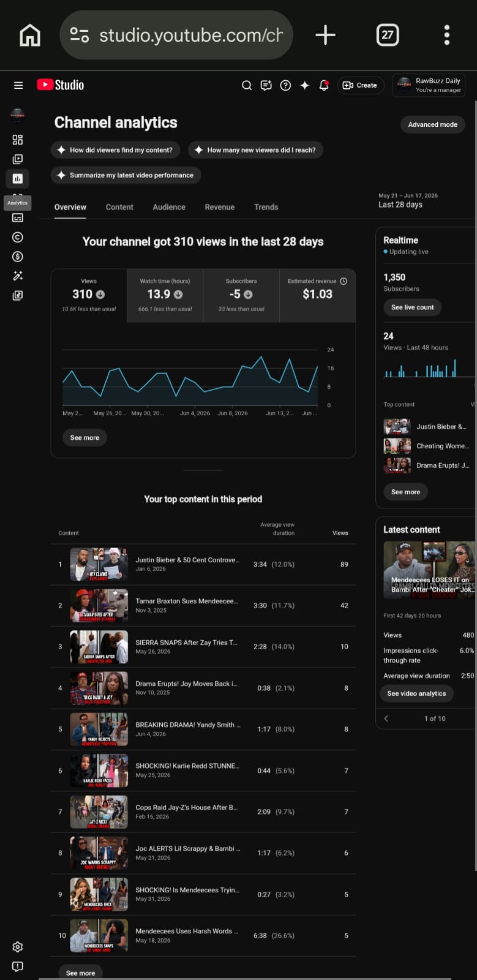The height and width of the screenshot is (980, 477).
Task: Open a new browser tab
Action: (x=325, y=35)
